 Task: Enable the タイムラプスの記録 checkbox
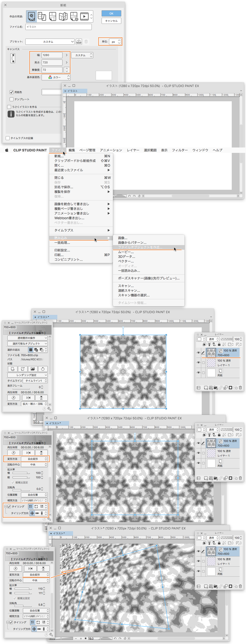pyautogui.click(x=8, y=138)
